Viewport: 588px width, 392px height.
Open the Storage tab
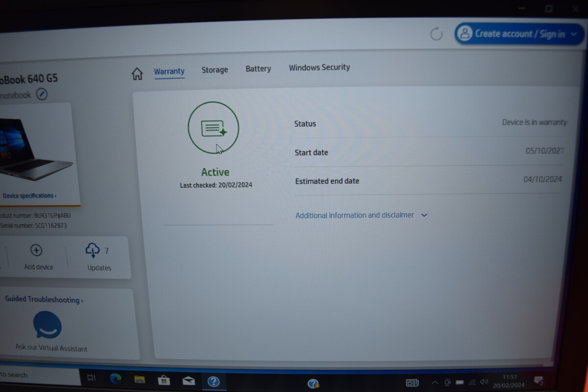click(x=215, y=70)
